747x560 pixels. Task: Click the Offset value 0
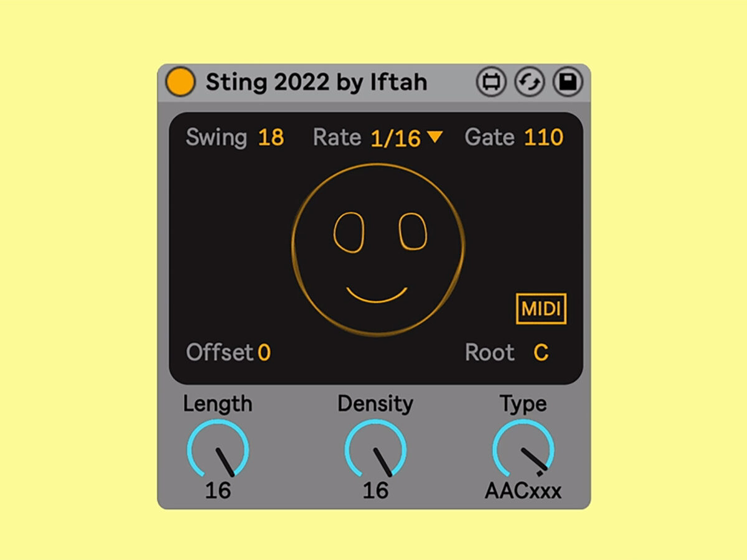click(x=264, y=353)
